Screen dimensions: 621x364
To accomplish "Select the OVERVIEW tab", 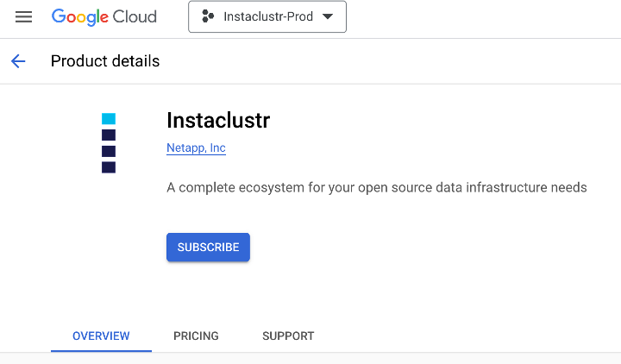I will (101, 336).
